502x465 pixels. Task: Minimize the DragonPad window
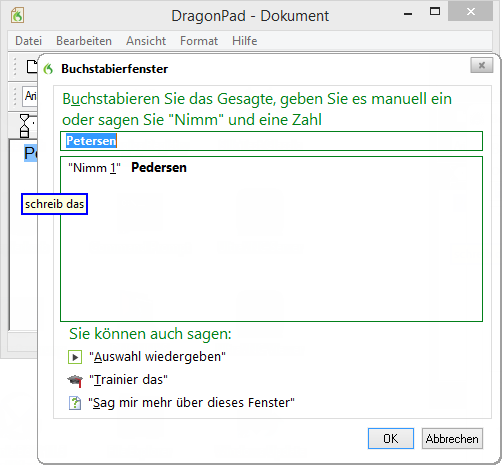pyautogui.click(x=408, y=14)
